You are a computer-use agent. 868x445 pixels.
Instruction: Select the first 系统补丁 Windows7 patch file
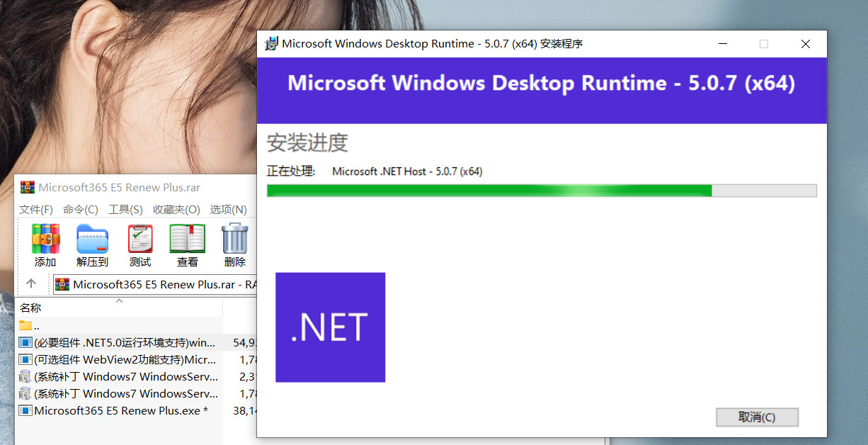click(126, 376)
